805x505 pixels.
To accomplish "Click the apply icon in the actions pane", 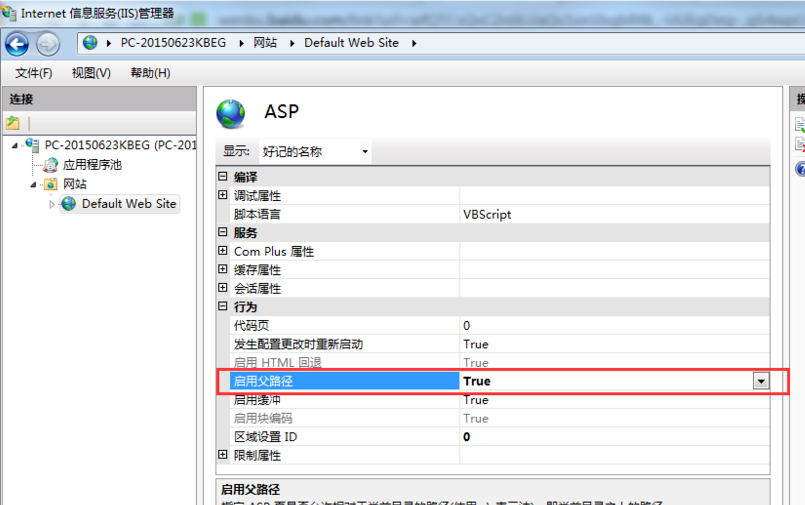I will pos(800,125).
